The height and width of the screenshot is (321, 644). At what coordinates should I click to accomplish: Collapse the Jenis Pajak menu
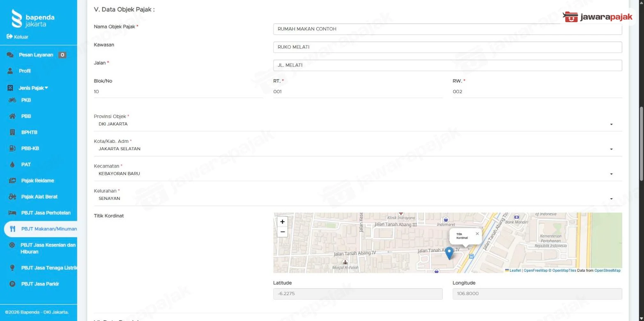33,88
